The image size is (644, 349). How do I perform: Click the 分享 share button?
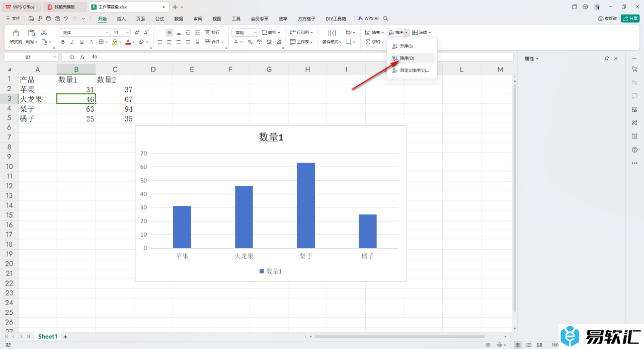coord(630,19)
